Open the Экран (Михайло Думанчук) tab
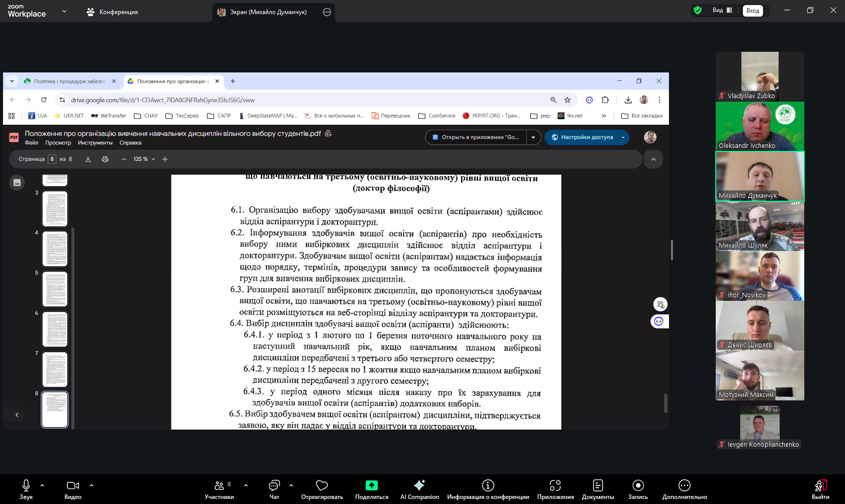Image resolution: width=845 pixels, height=504 pixels. 268,12
